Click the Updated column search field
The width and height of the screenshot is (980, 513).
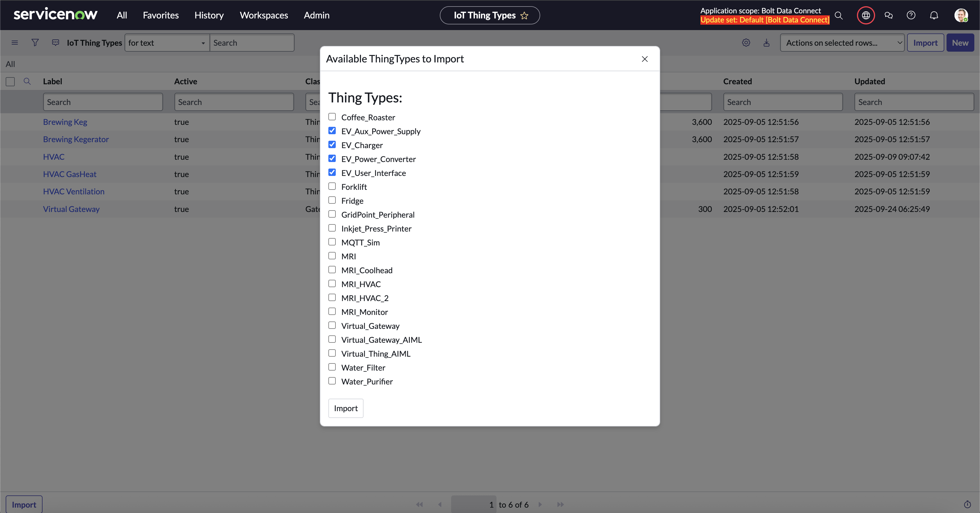pos(914,102)
